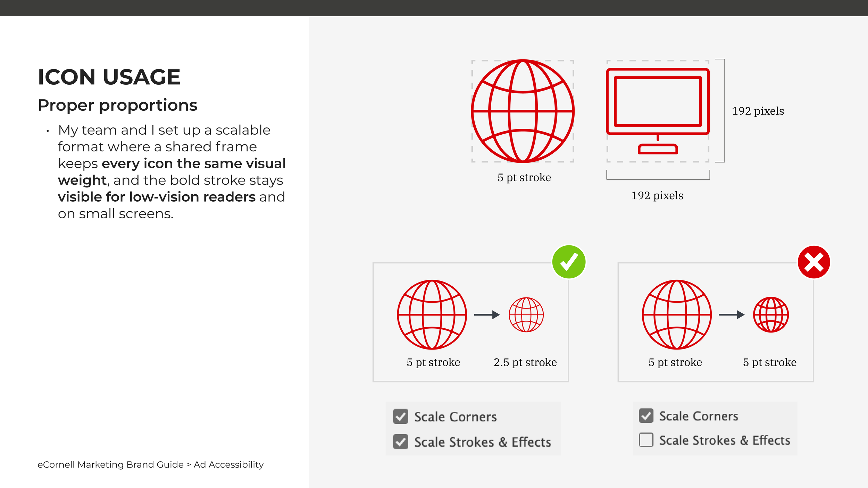Uncheck Scale Strokes & Effects in correct example

pyautogui.click(x=401, y=441)
